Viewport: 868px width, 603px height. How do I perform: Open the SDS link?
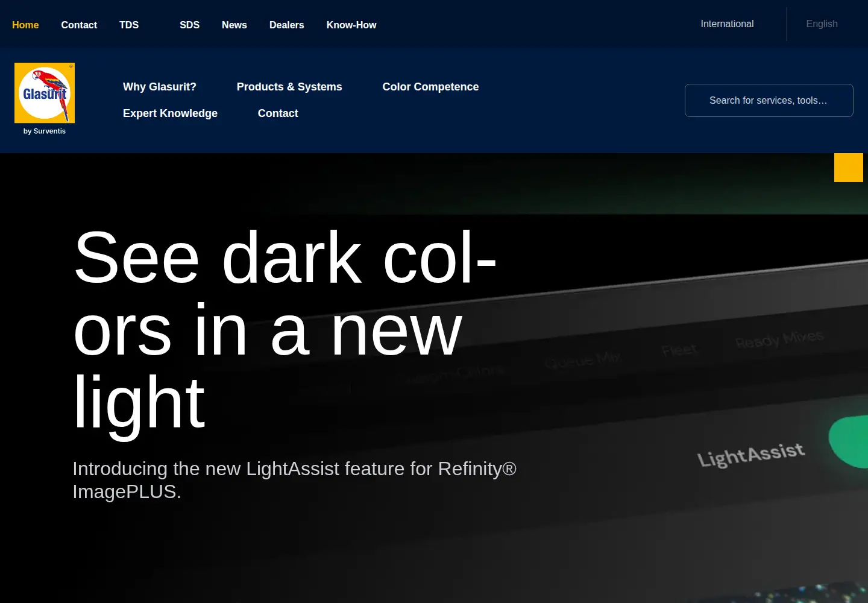click(189, 25)
